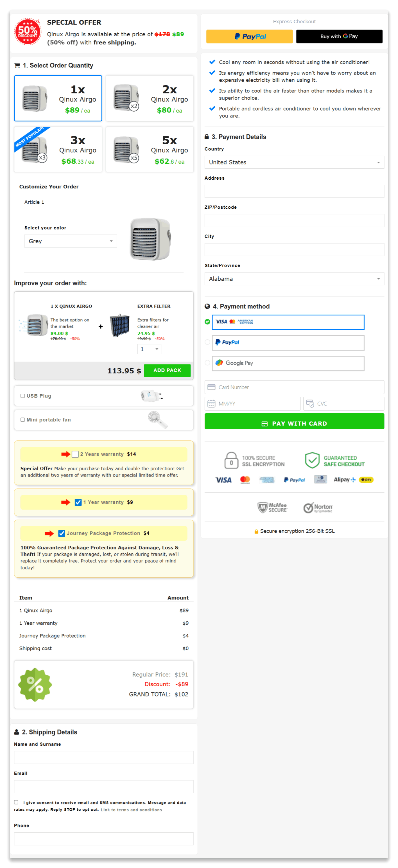Open the Country dropdown showing United States
The image size is (398, 868).
tap(294, 163)
